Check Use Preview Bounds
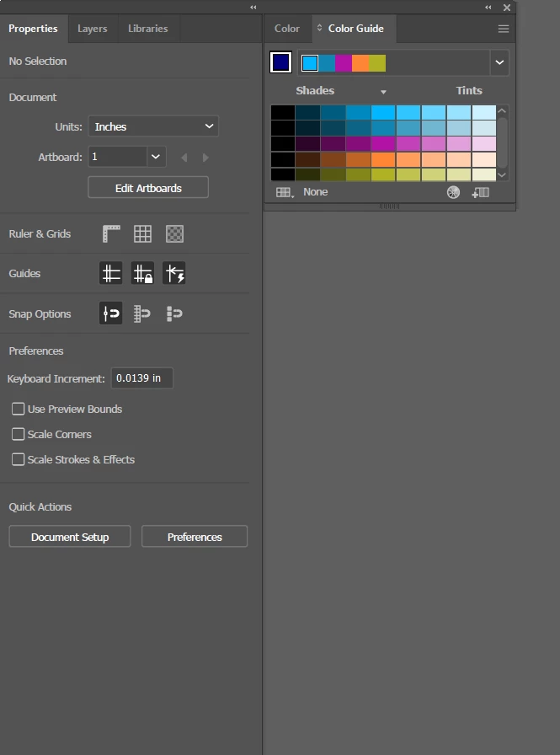The height and width of the screenshot is (755, 560). tap(19, 409)
